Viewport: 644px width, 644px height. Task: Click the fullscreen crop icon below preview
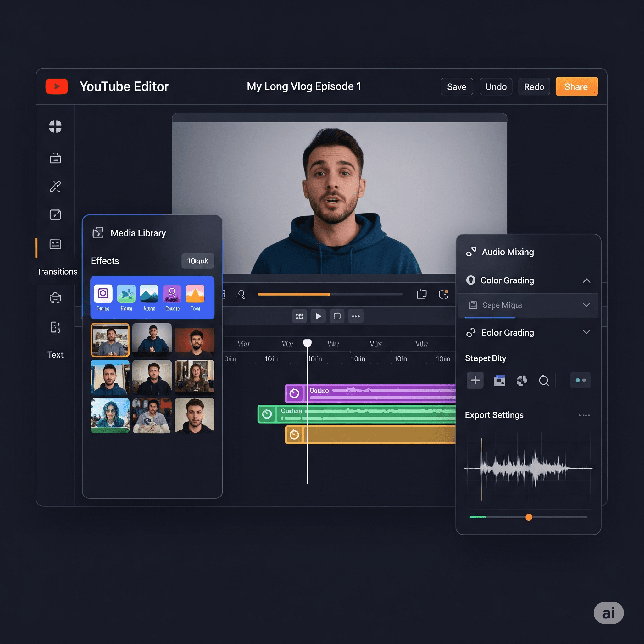[422, 294]
